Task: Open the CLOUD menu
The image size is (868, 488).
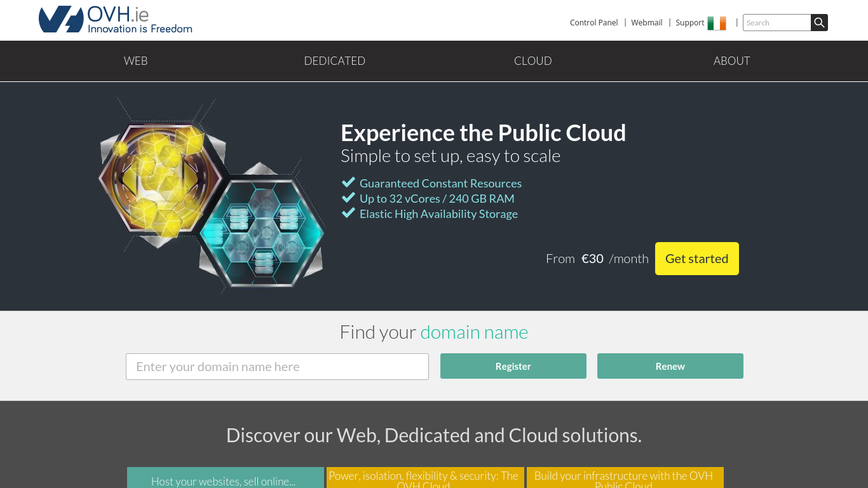Action: point(532,60)
